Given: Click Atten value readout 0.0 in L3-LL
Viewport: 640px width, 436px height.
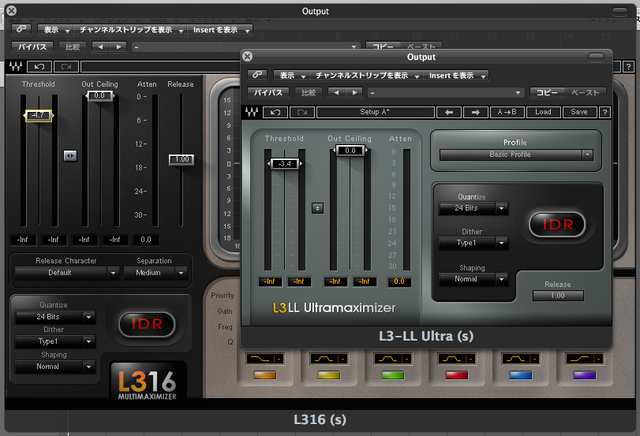Looking at the screenshot, I should [x=399, y=281].
